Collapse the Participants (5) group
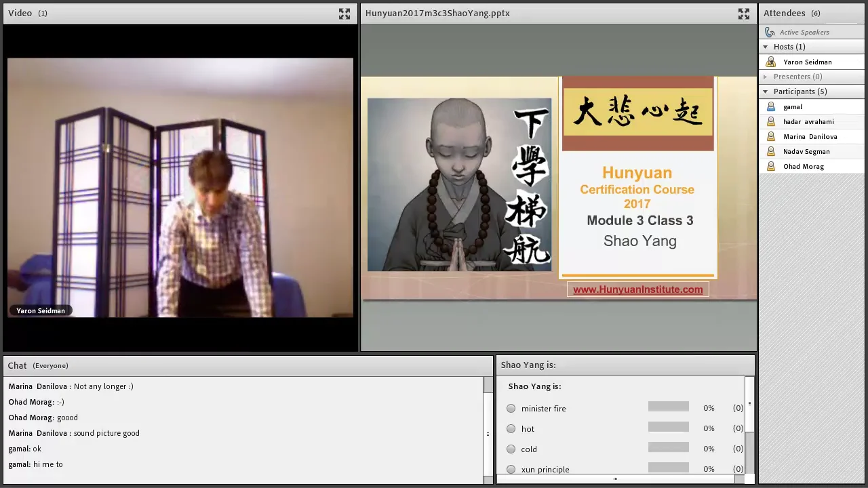868x488 pixels. point(766,91)
